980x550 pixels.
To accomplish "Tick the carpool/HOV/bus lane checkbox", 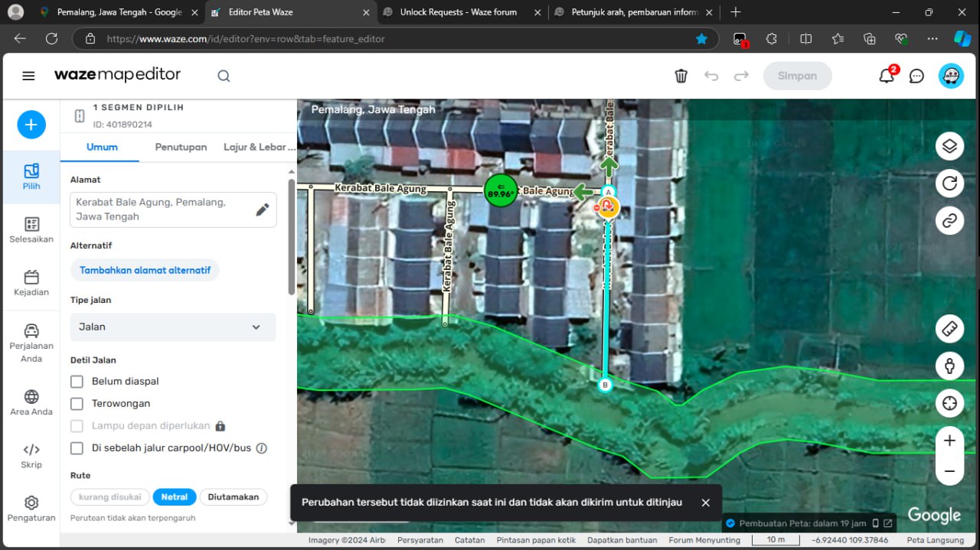I will [77, 448].
